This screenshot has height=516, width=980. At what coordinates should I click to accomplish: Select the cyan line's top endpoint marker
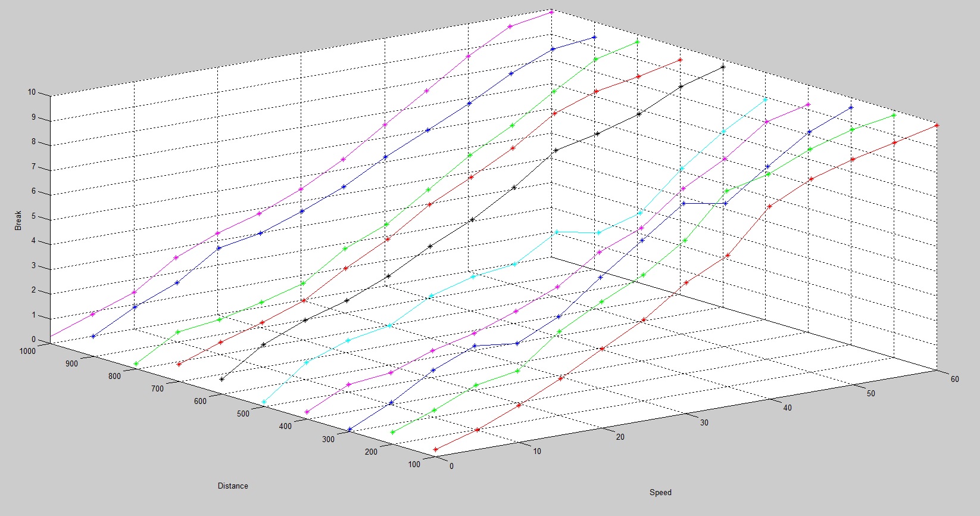click(766, 100)
